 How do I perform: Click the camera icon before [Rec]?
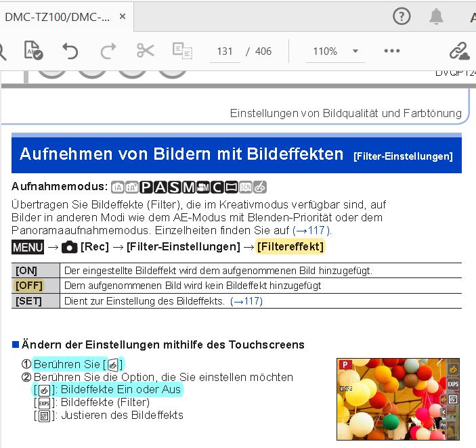pyautogui.click(x=70, y=247)
